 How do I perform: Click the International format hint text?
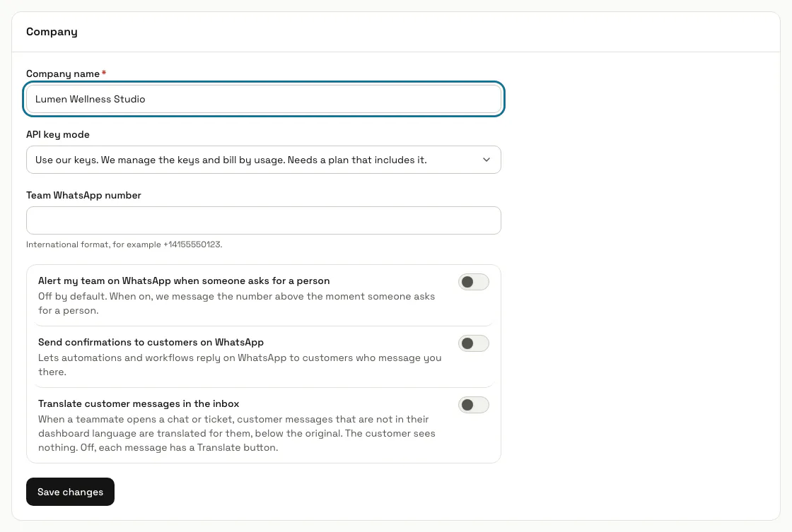[124, 244]
